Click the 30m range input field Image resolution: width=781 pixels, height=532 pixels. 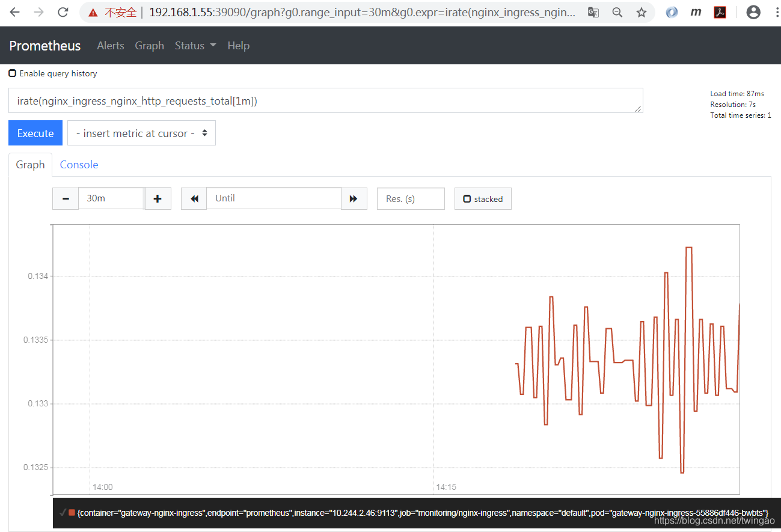point(111,198)
